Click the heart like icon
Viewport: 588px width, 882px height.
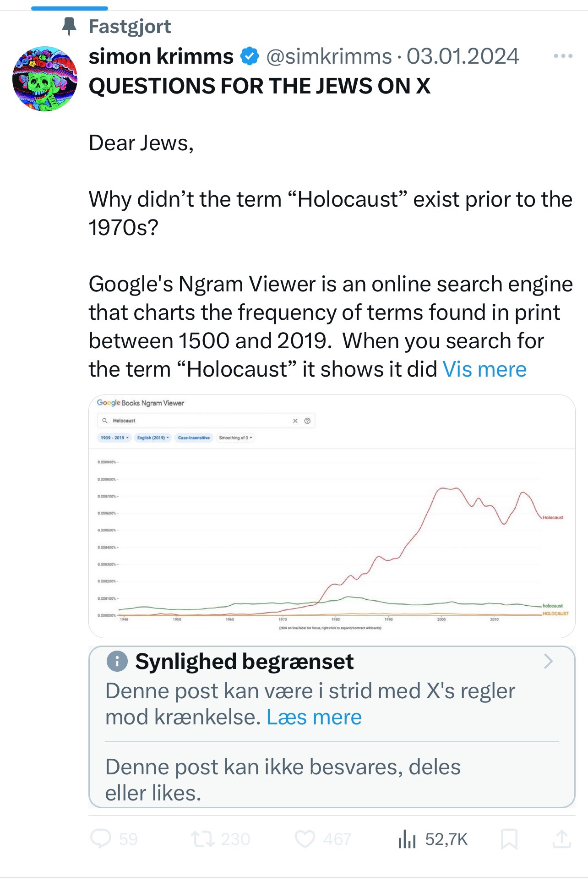305,838
